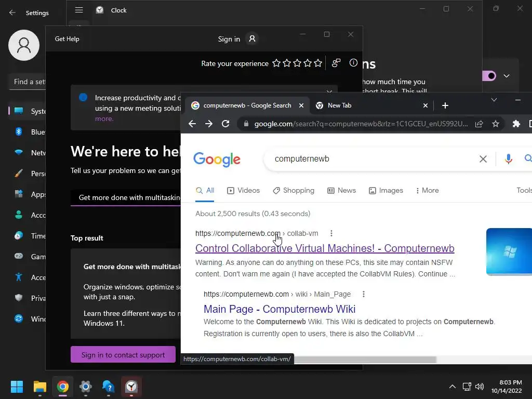The width and height of the screenshot is (532, 399).
Task: Open the 'more.' link in Get Help banner
Action: (104, 119)
